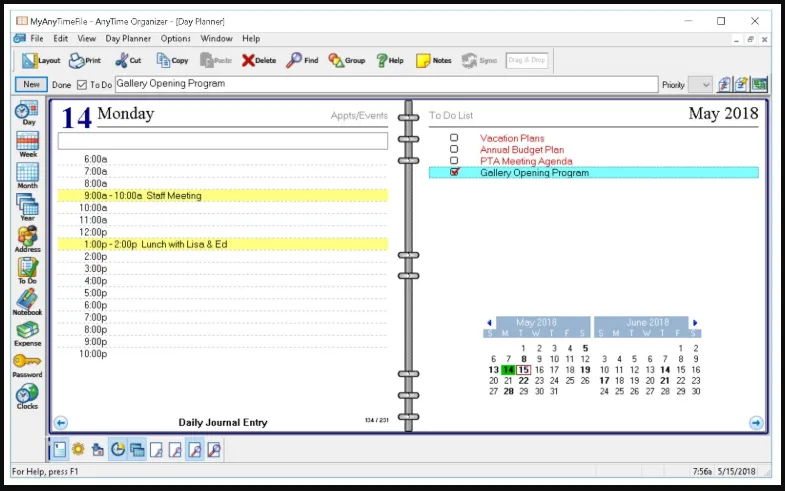Select the Annual Budget Plan to-do item
Image resolution: width=785 pixels, height=491 pixels.
tap(522, 150)
